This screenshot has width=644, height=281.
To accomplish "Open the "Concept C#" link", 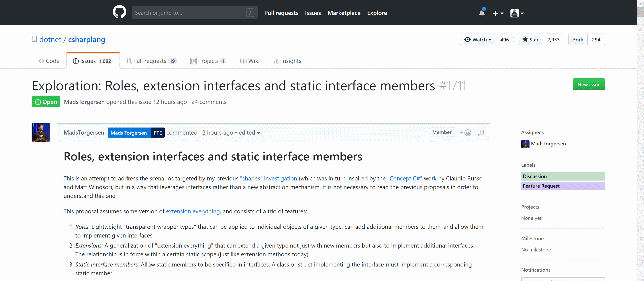I will coord(405,178).
